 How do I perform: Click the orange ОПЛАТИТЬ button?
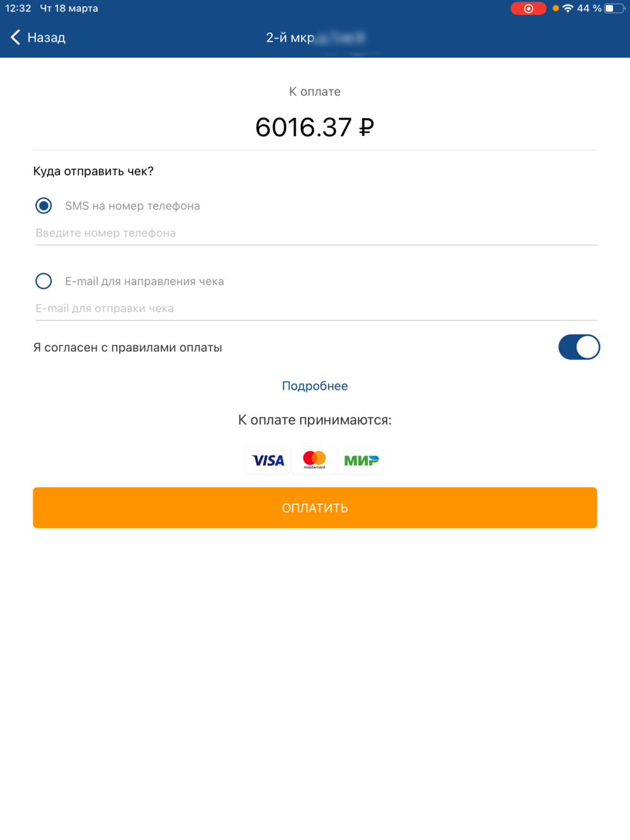coord(315,508)
